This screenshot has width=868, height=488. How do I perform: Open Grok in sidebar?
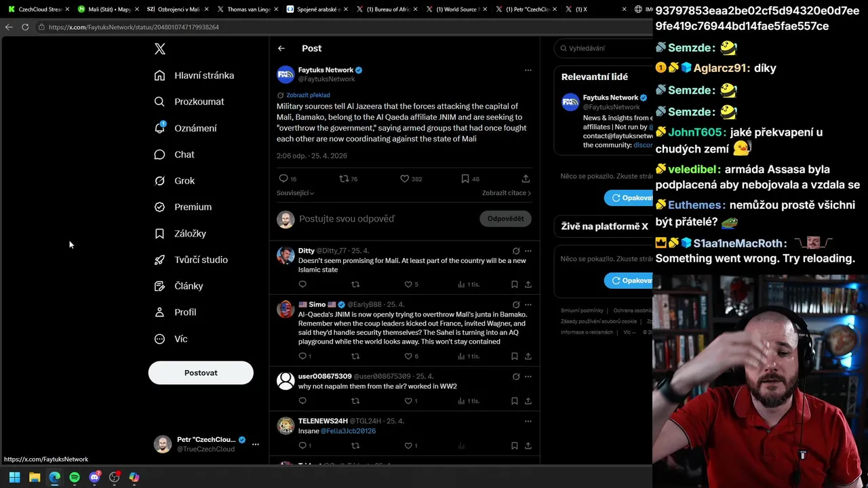[x=174, y=181]
